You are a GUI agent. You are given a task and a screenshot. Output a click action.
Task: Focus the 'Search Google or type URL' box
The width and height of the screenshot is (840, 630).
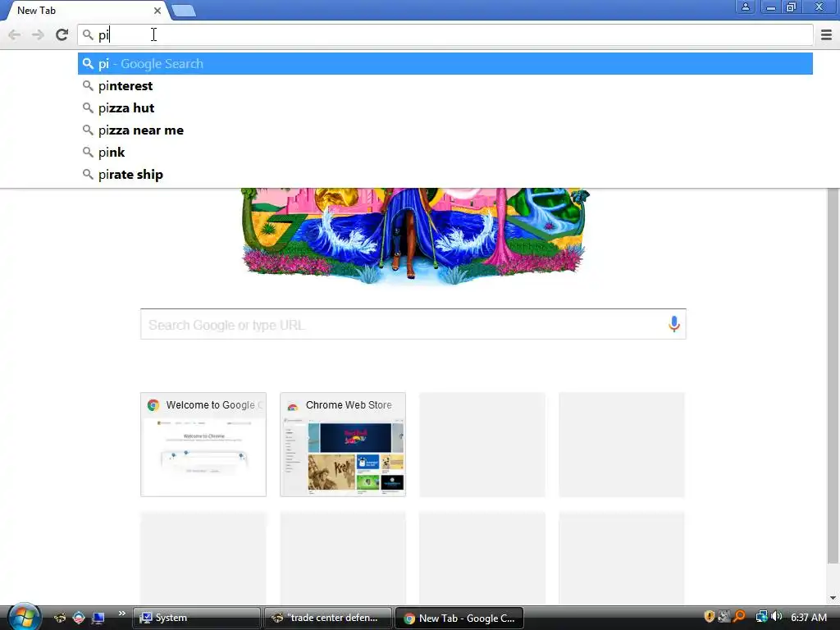413,324
